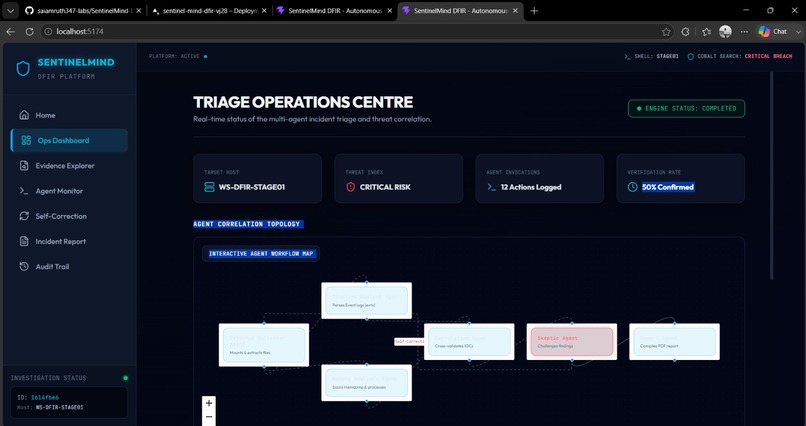Click the clock icon beside 50% Confirmed
806x426 pixels.
tap(633, 187)
